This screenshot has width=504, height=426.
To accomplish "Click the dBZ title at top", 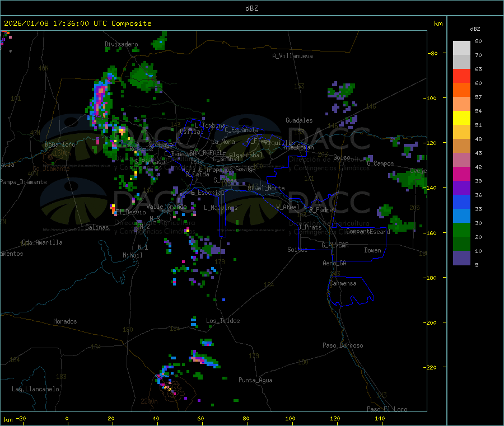I will point(251,8).
